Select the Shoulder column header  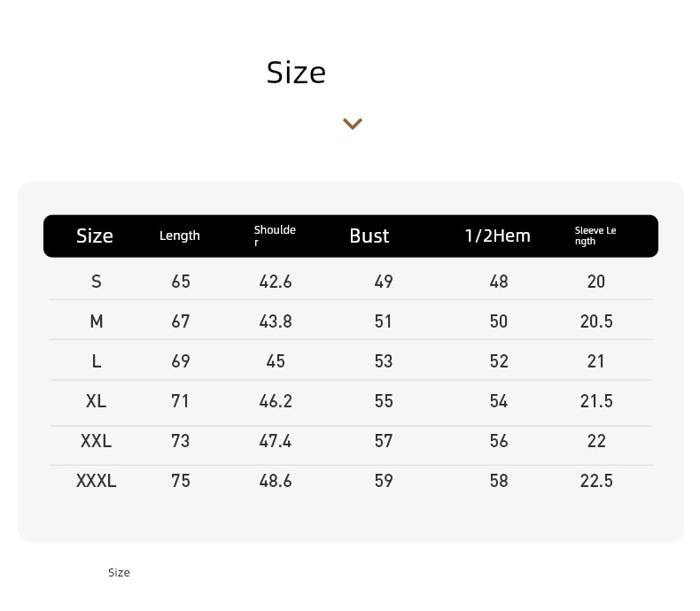[275, 236]
